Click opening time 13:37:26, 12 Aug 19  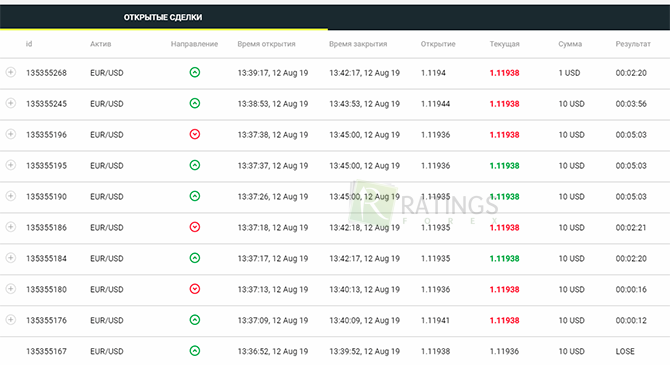click(x=273, y=197)
